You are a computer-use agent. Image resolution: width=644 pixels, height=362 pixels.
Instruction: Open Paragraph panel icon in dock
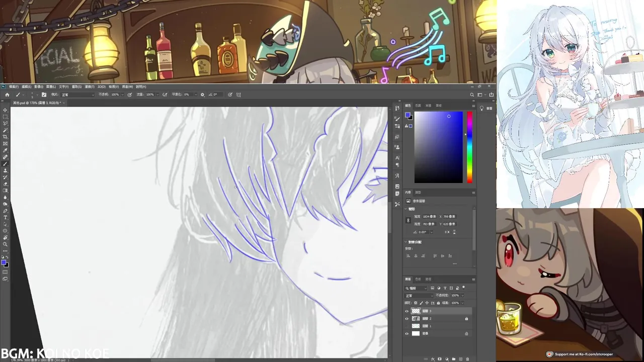[x=397, y=165]
